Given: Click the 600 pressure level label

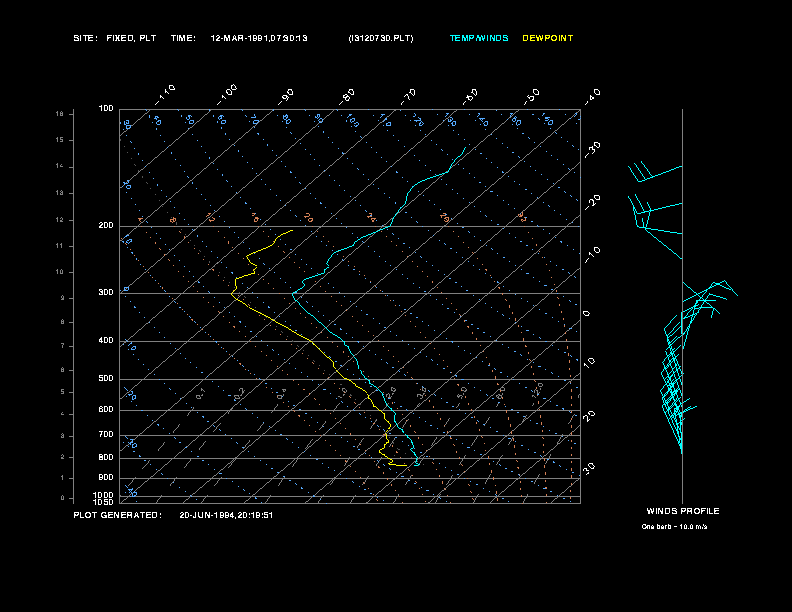Looking at the screenshot, I should tap(106, 410).
